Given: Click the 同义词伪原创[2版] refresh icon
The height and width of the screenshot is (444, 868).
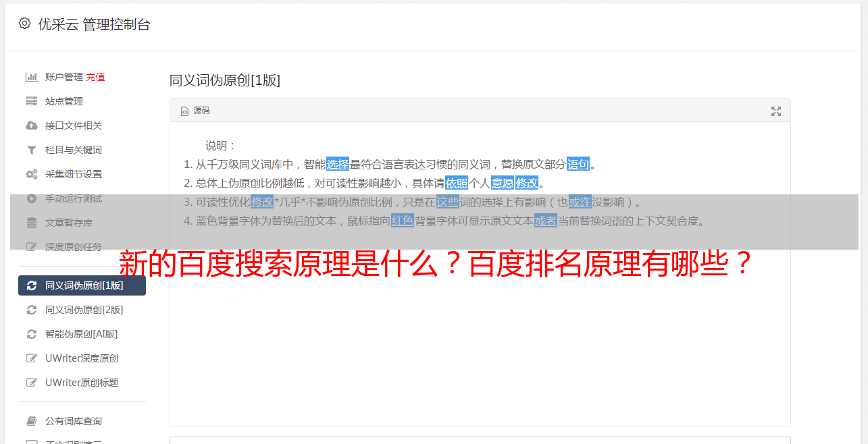Looking at the screenshot, I should click(x=31, y=310).
